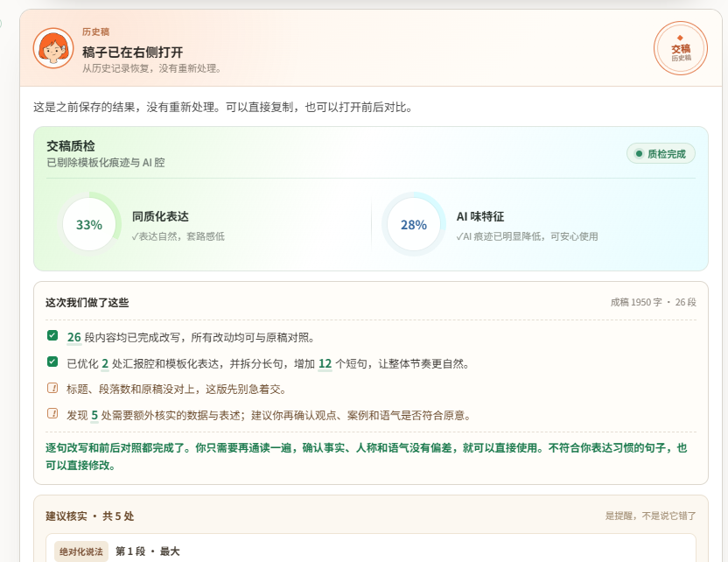Click the 从历史记录恢复 subtitle text
This screenshot has height=562, width=728.
[x=152, y=68]
